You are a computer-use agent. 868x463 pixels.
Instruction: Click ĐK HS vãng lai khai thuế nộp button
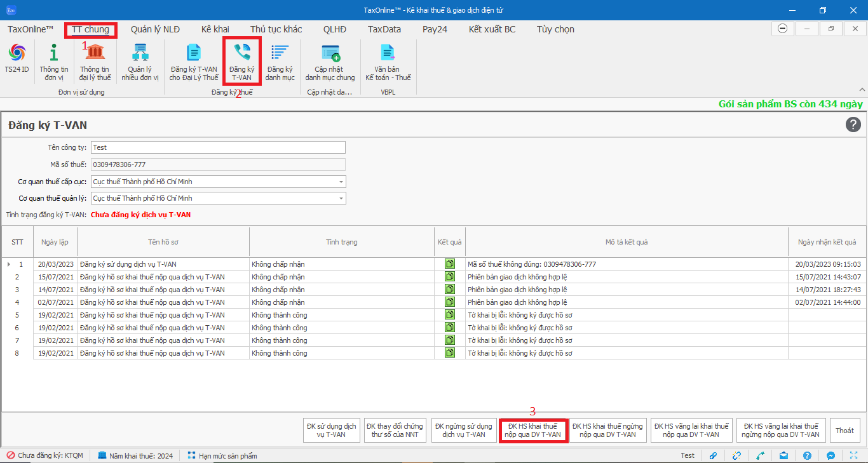pyautogui.click(x=691, y=430)
